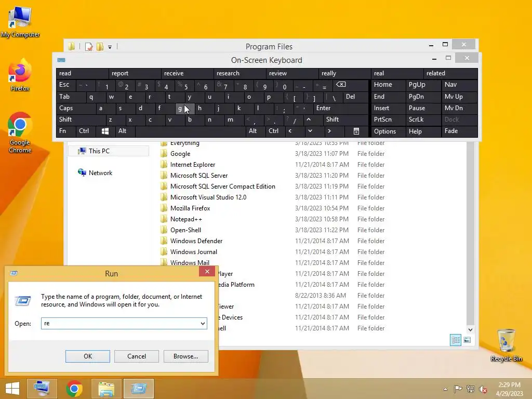Tap the Windows logo key on keyboard
Viewport: 532px width, 399px height.
pos(105,131)
